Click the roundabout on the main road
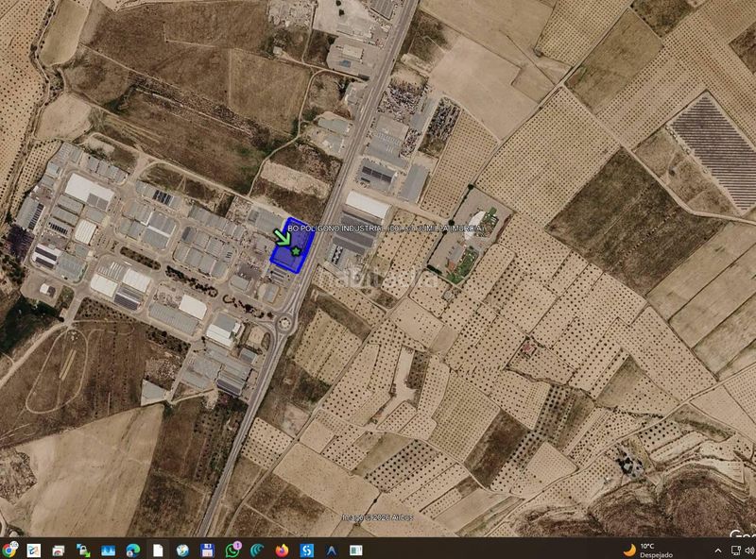 click(285, 323)
